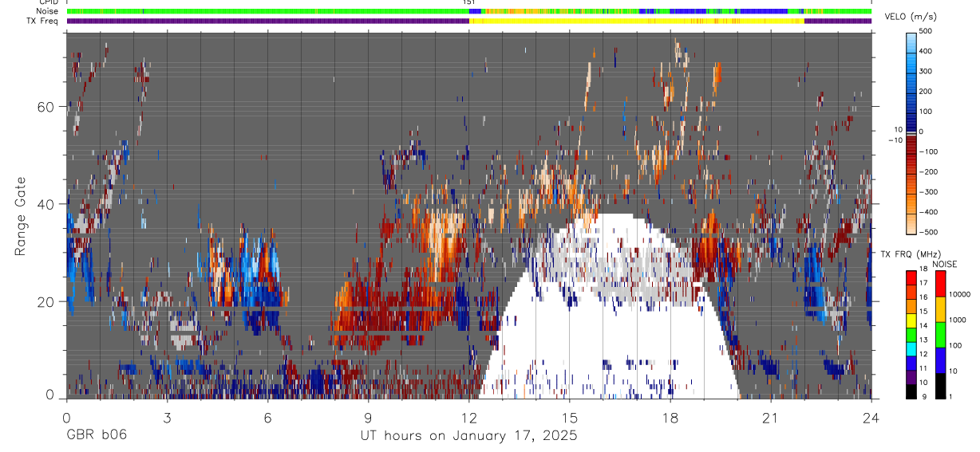This screenshot has width=980, height=452.
Task: Click the 'NOISE' colorbar title
Action: point(944,264)
